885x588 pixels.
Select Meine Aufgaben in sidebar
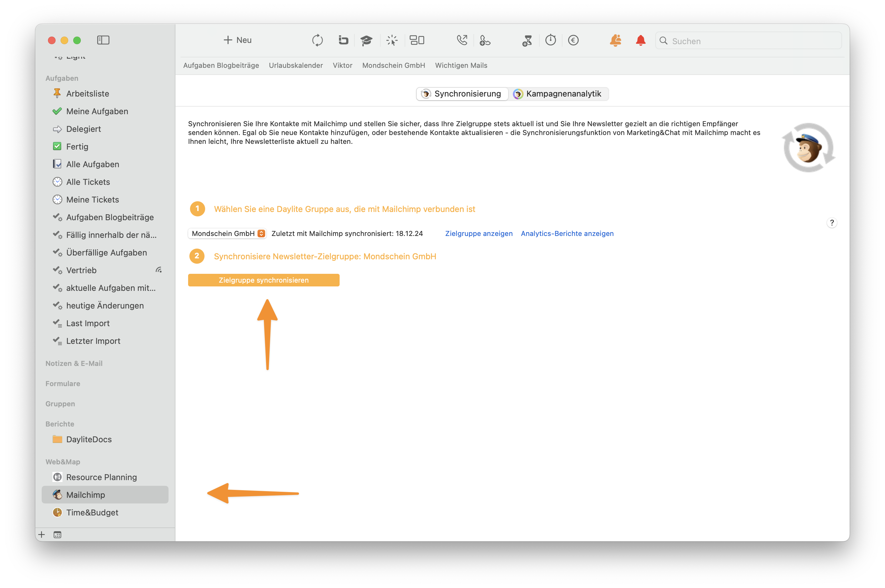click(105, 111)
